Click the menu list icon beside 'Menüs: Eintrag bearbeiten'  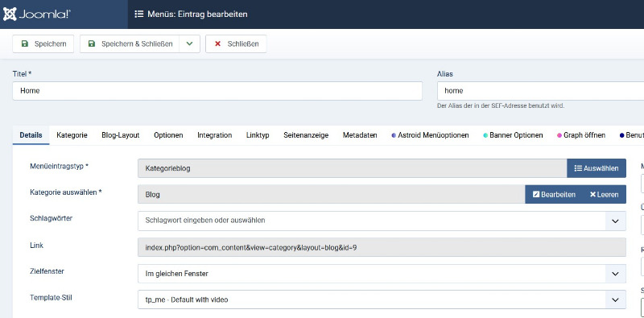[x=138, y=14]
